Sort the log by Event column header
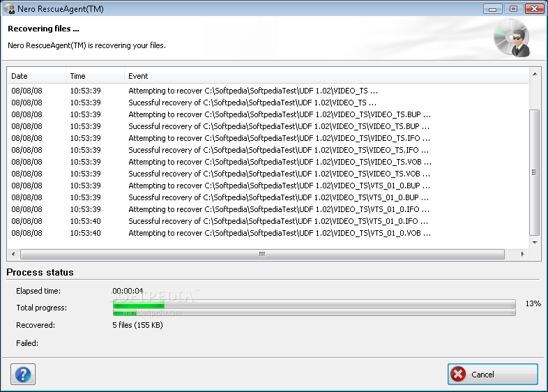This screenshot has height=392, width=548. tap(326, 76)
